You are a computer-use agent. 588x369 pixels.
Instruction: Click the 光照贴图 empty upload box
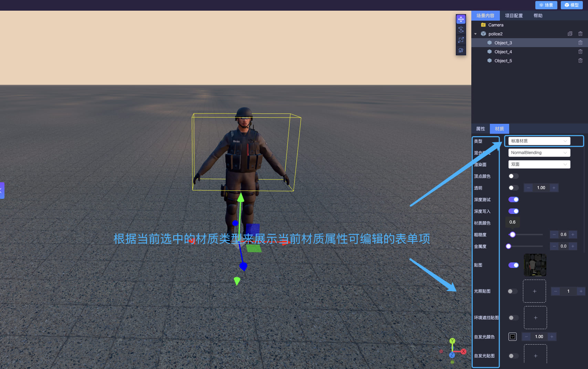pos(534,291)
